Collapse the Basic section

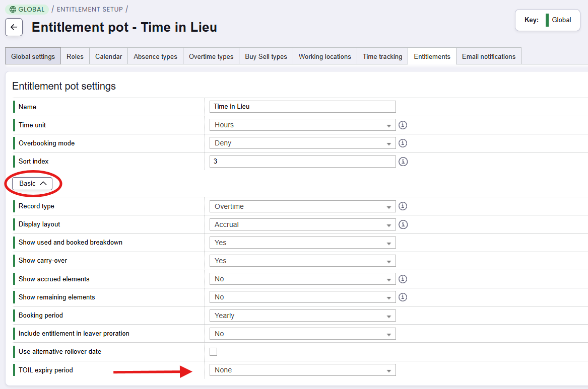pos(32,184)
